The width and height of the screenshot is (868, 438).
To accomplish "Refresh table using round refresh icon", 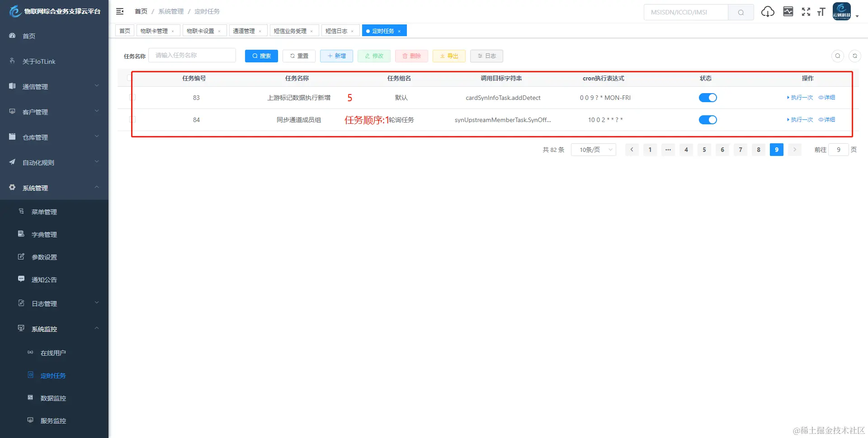I will [855, 56].
